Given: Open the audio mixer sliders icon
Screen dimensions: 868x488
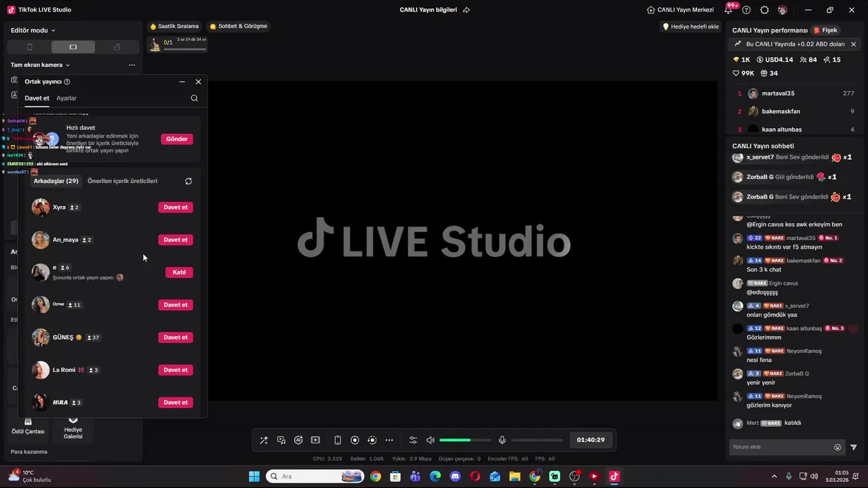Looking at the screenshot, I should [413, 440].
